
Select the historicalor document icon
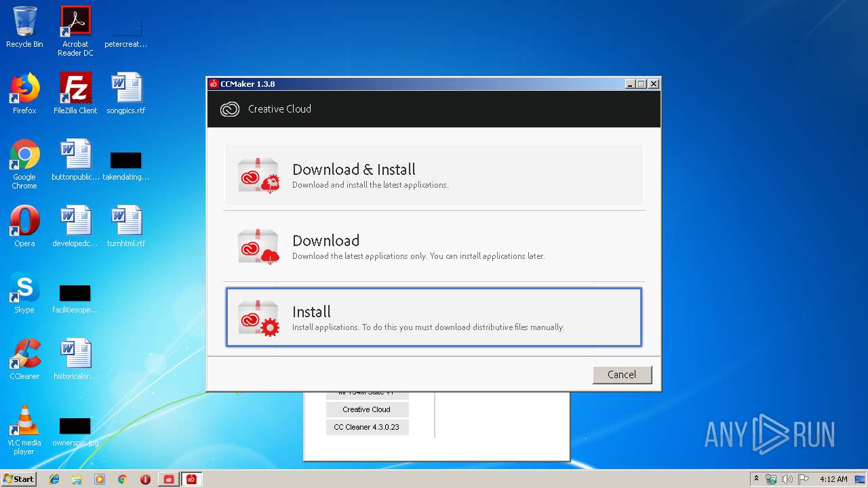(x=75, y=359)
